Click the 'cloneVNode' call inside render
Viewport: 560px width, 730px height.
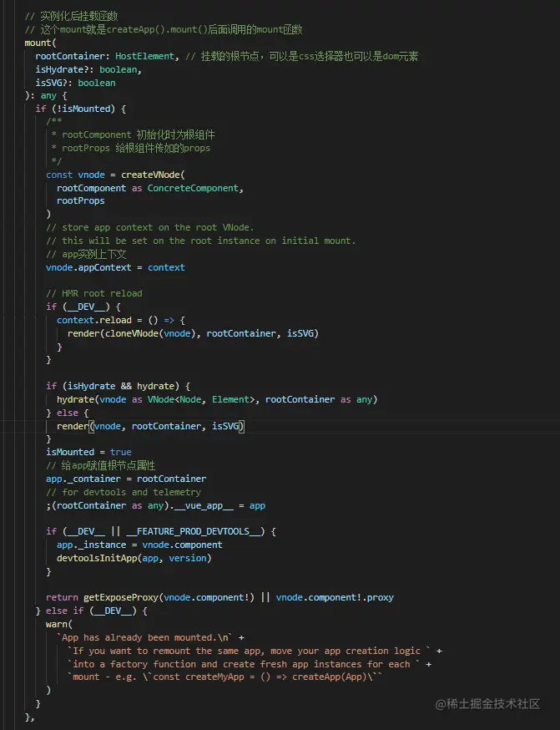click(132, 333)
